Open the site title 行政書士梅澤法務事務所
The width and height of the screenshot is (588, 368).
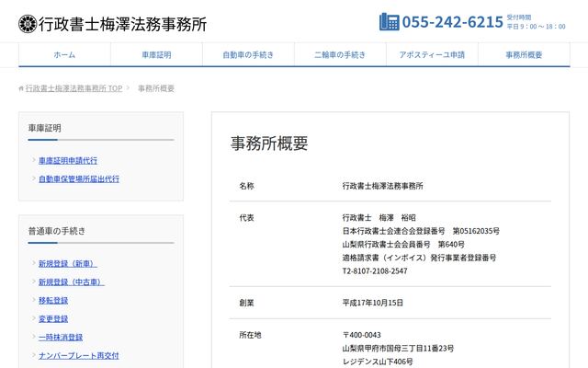[x=122, y=24]
